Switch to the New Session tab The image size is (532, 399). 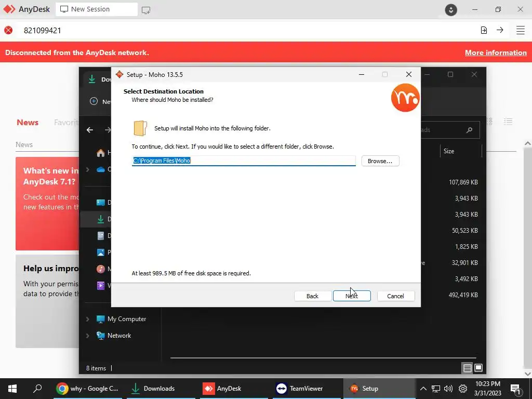pos(97,9)
